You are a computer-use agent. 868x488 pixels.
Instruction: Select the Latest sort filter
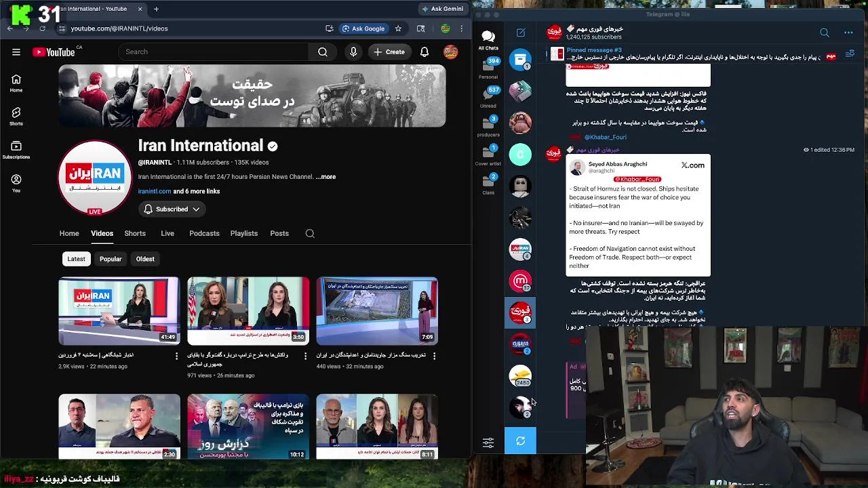pos(77,259)
